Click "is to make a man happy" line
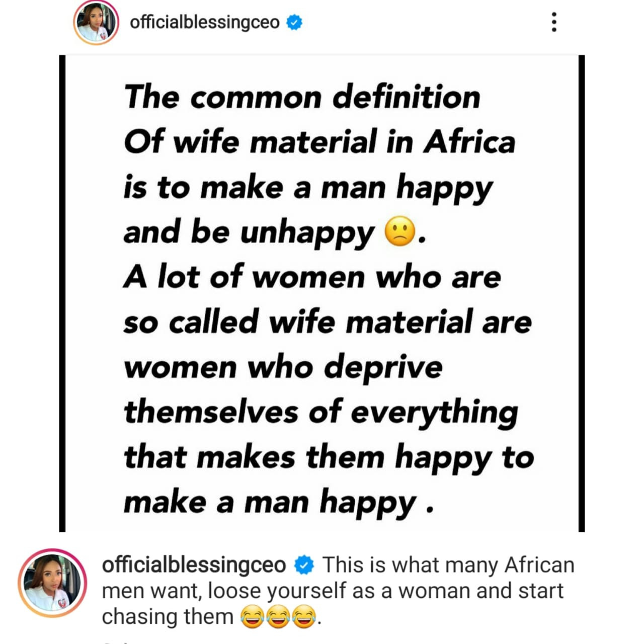 click(x=308, y=187)
